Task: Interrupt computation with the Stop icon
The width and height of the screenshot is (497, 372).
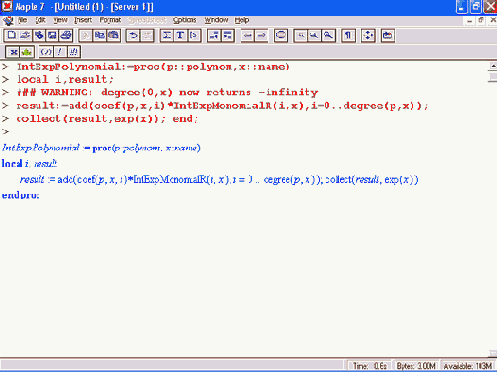Action: click(281, 35)
